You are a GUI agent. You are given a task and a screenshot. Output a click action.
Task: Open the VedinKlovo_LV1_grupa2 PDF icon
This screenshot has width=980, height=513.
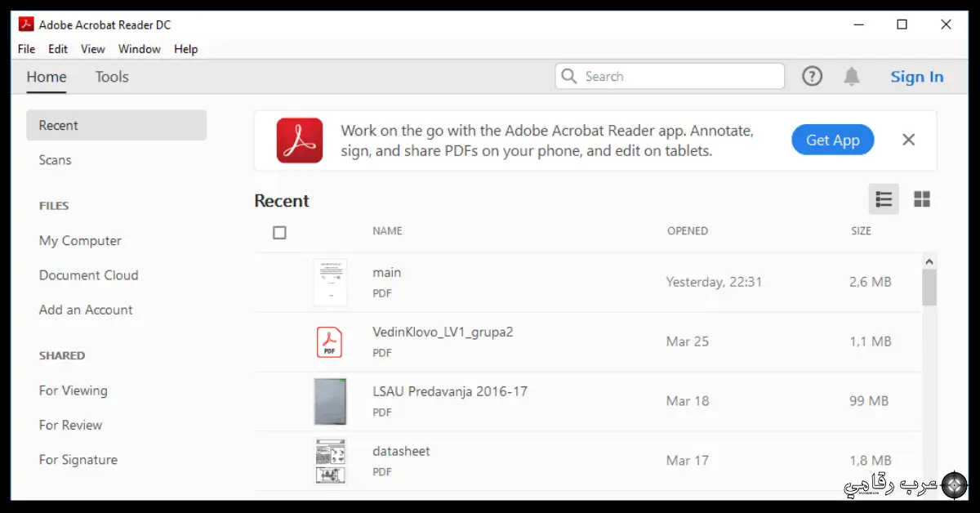(330, 341)
